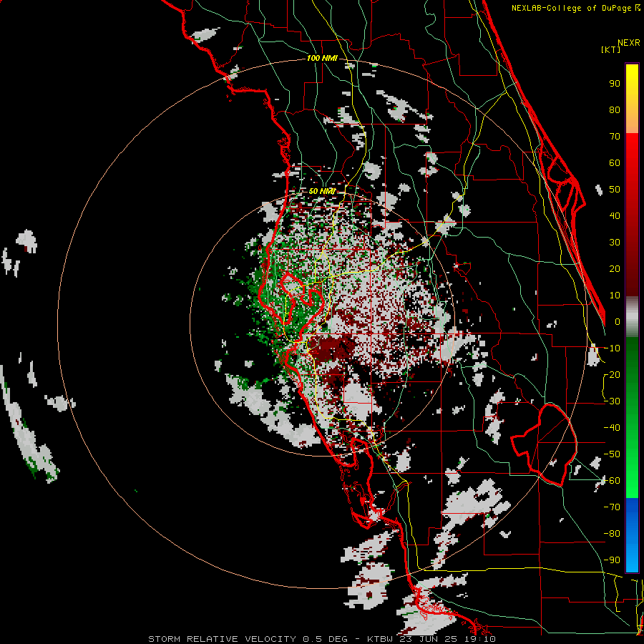This screenshot has height=644, width=644.
Task: Click the positive 20 knot scale label
Action: [x=615, y=268]
